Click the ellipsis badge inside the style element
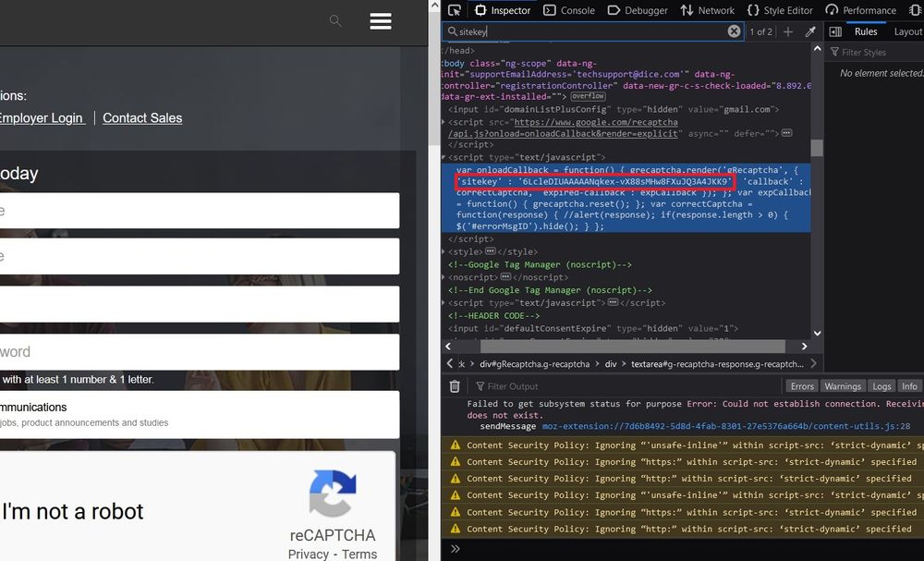Image resolution: width=924 pixels, height=561 pixels. pos(490,251)
